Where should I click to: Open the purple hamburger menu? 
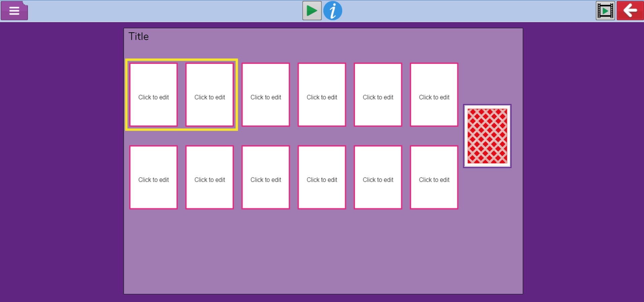tap(14, 11)
